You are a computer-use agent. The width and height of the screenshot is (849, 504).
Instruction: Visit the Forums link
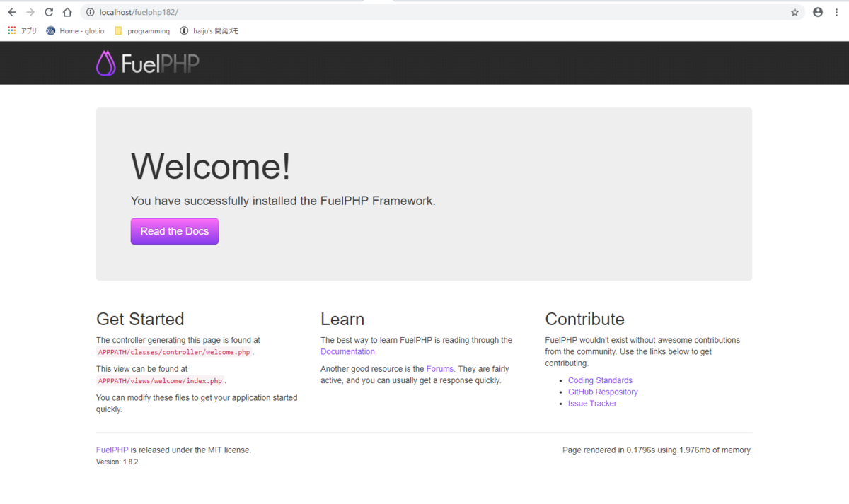(440, 368)
